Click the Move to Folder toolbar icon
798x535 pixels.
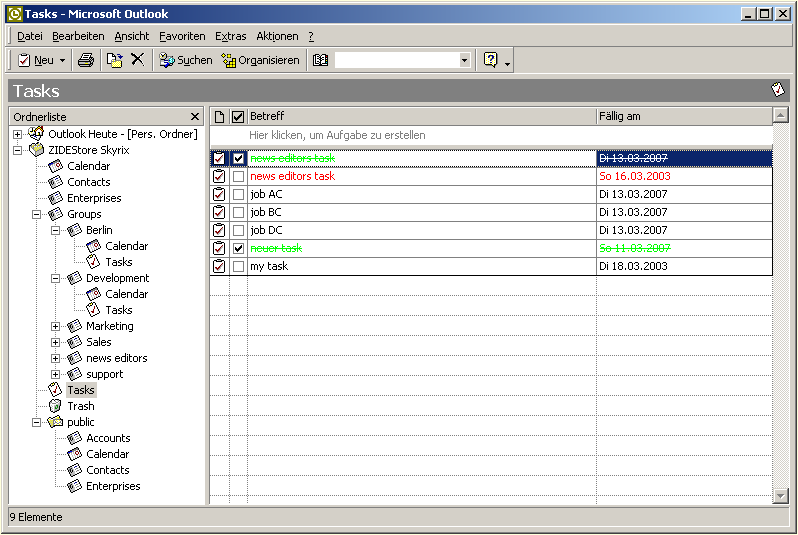coord(114,60)
